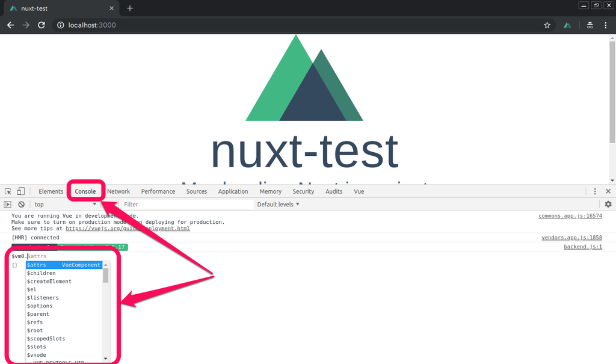Open backend.js:1 source link
The height and width of the screenshot is (364, 616).
point(582,247)
